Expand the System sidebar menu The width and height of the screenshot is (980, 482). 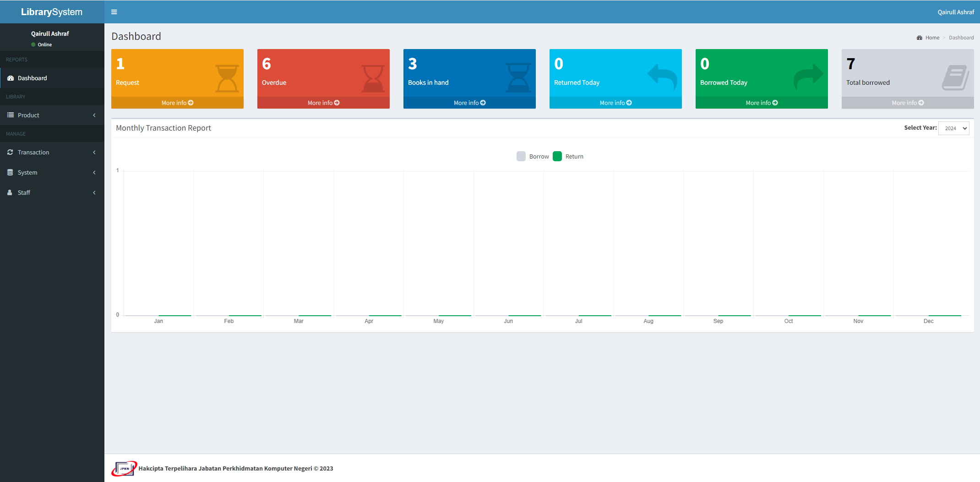[x=52, y=172]
